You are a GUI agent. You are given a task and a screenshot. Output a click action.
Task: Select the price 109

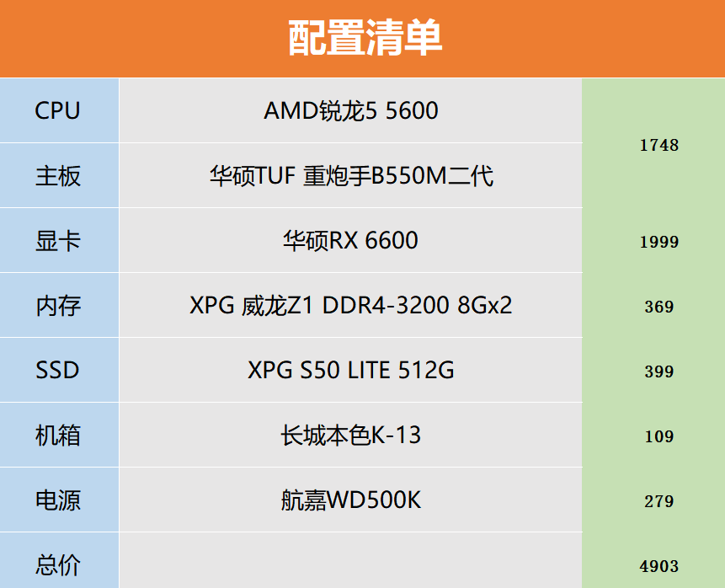pos(658,436)
